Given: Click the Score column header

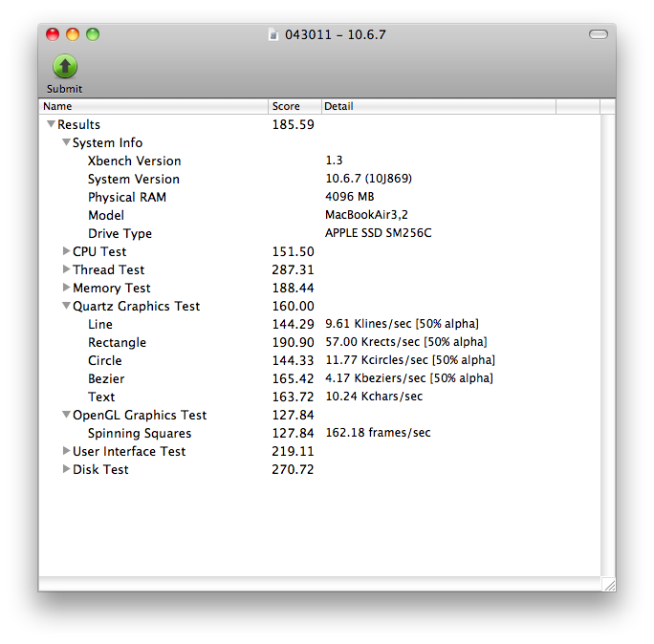Looking at the screenshot, I should click(294, 106).
